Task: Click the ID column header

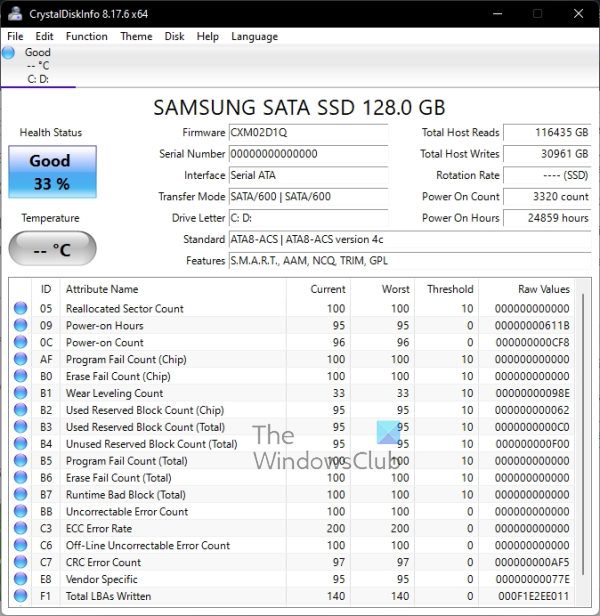Action: coord(46,289)
